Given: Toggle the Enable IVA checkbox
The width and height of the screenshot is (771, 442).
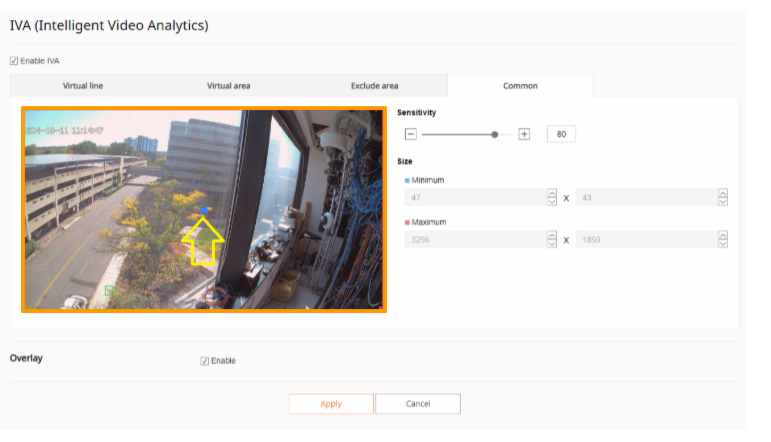Looking at the screenshot, I should [x=14, y=61].
